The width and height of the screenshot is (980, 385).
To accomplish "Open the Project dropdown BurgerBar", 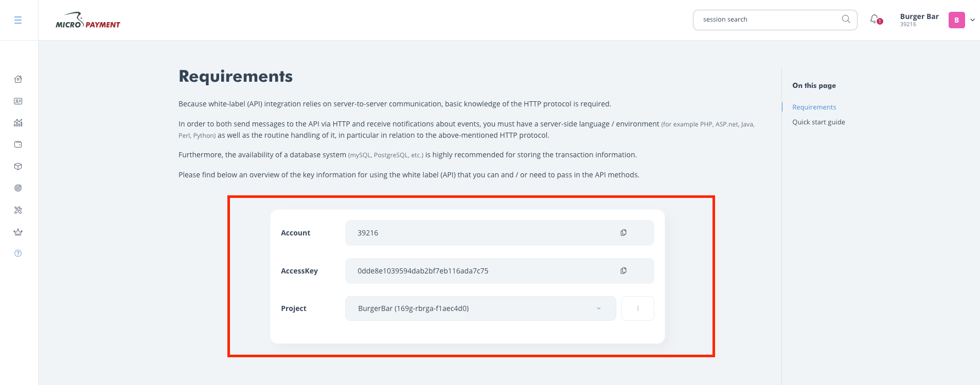I will [x=480, y=308].
